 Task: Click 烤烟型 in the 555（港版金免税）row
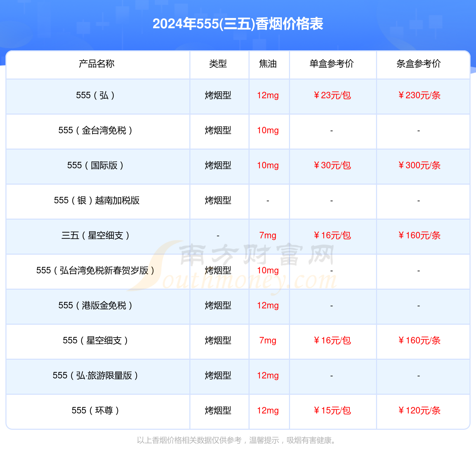click(218, 305)
